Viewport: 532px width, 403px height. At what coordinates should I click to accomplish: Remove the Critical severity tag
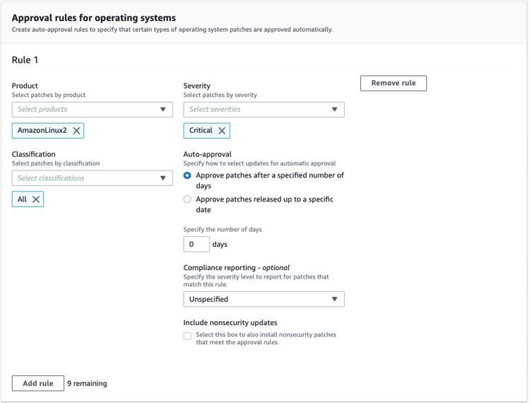(x=222, y=131)
